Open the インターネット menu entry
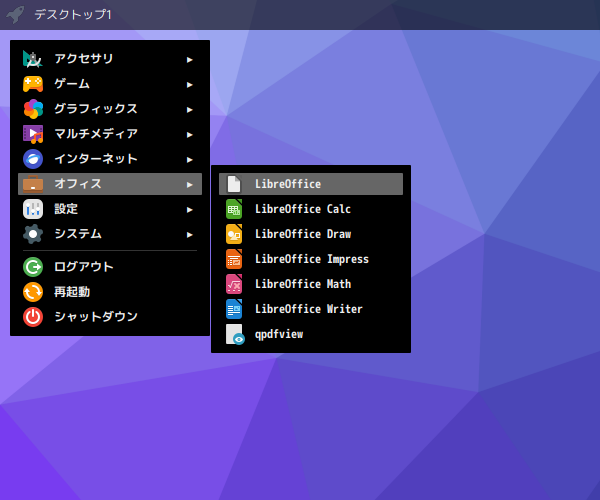This screenshot has height=500, width=600. 110,159
